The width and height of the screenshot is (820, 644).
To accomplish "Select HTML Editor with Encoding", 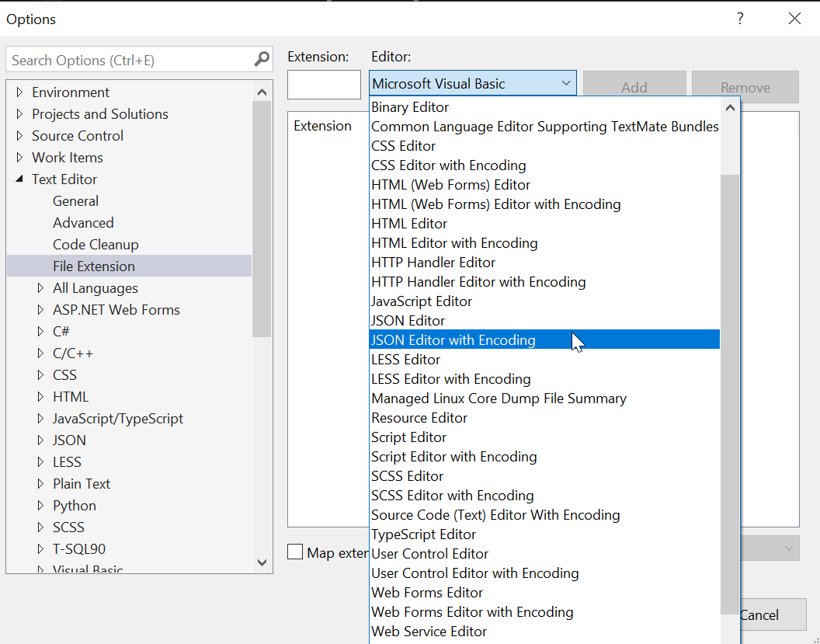I will pos(544,242).
